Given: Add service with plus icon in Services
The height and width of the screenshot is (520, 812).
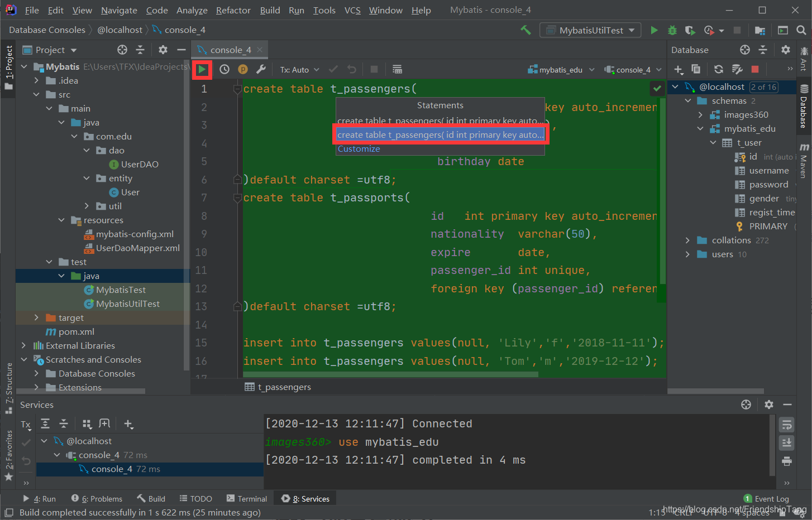Looking at the screenshot, I should click(128, 424).
